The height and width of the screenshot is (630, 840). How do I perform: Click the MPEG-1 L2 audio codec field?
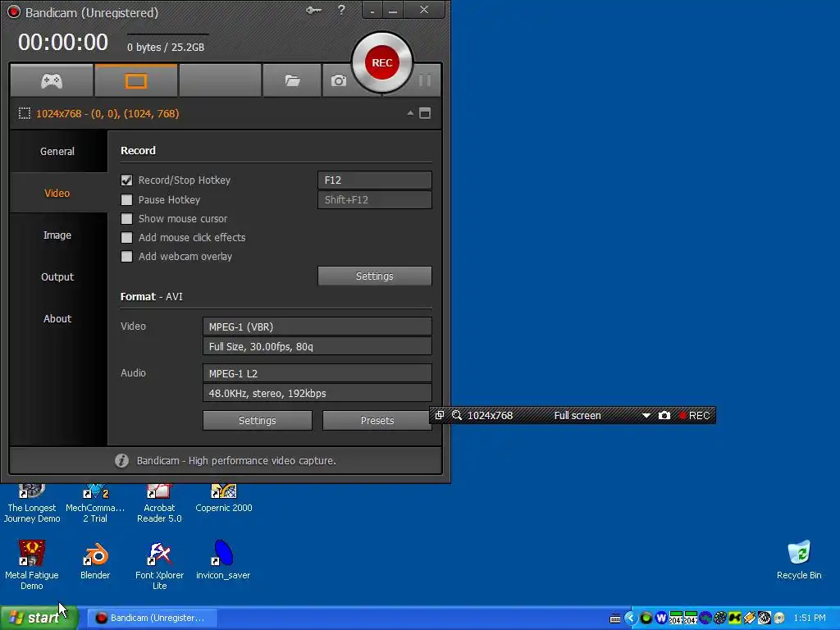[317, 373]
